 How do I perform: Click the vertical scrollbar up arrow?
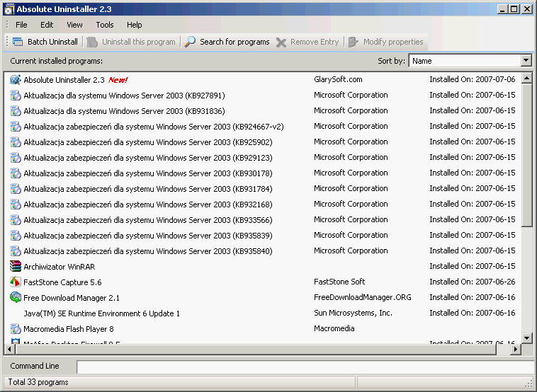pyautogui.click(x=526, y=78)
